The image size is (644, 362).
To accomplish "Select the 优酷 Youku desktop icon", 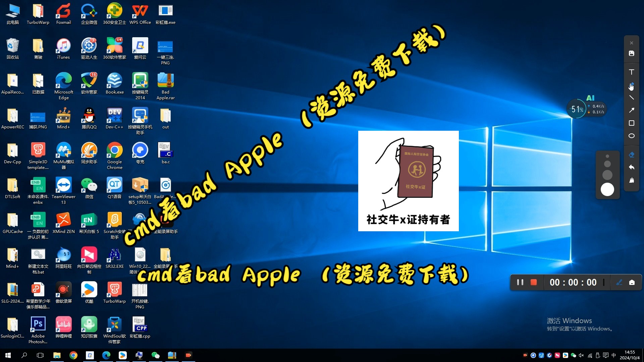I will (x=89, y=293).
